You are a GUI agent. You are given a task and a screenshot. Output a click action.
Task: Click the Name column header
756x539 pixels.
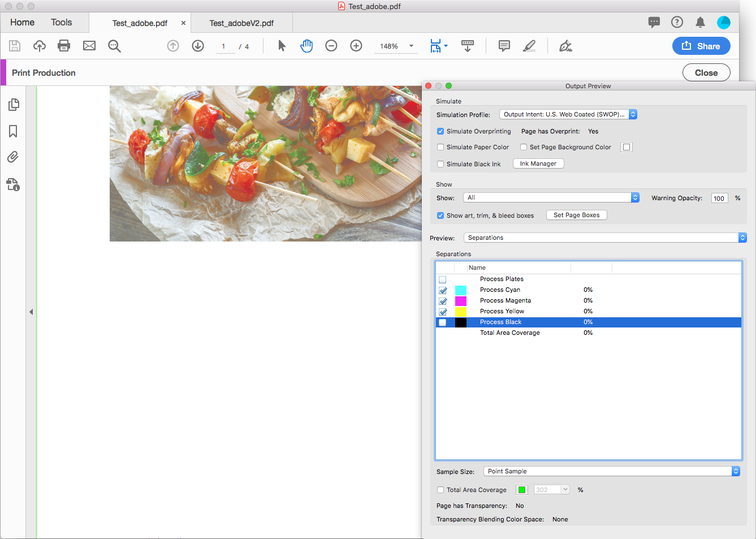519,268
